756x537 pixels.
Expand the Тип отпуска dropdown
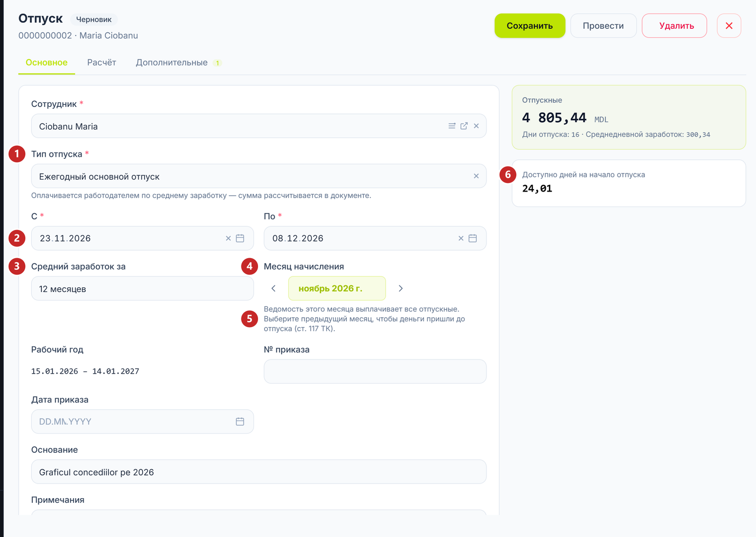(x=259, y=176)
